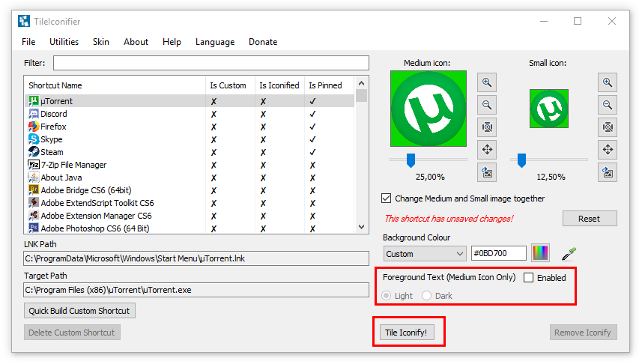The height and width of the screenshot is (364, 642).
Task: Click Quick Build Custom Shortcut
Action: pos(79,311)
